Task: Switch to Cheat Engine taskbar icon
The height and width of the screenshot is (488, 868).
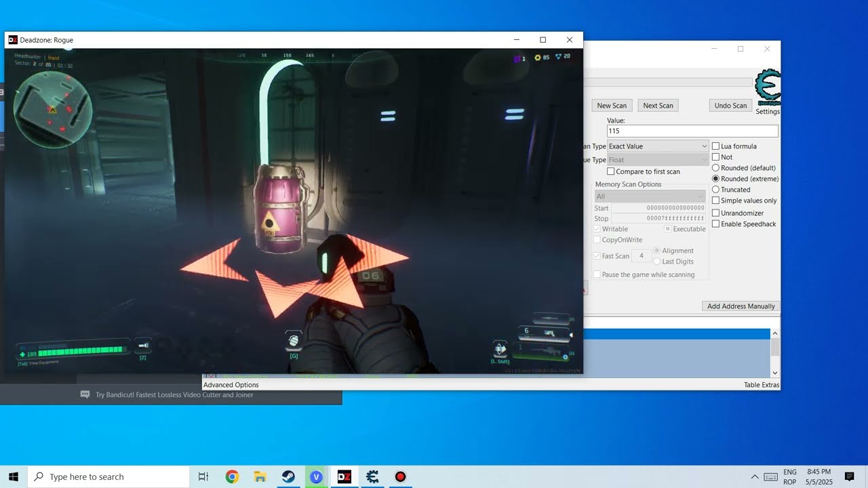Action: tap(372, 476)
